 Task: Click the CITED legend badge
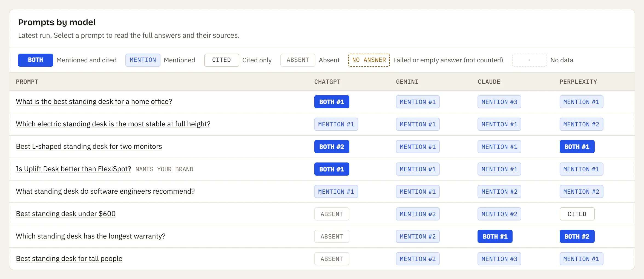click(x=222, y=60)
